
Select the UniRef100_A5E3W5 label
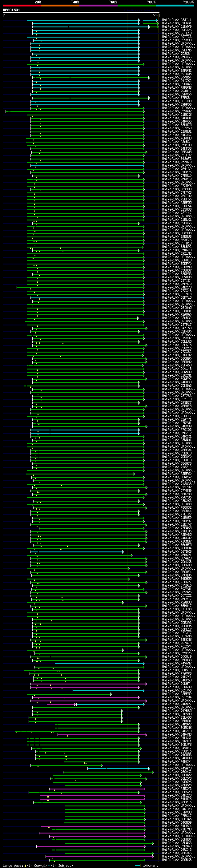tap(176, 152)
